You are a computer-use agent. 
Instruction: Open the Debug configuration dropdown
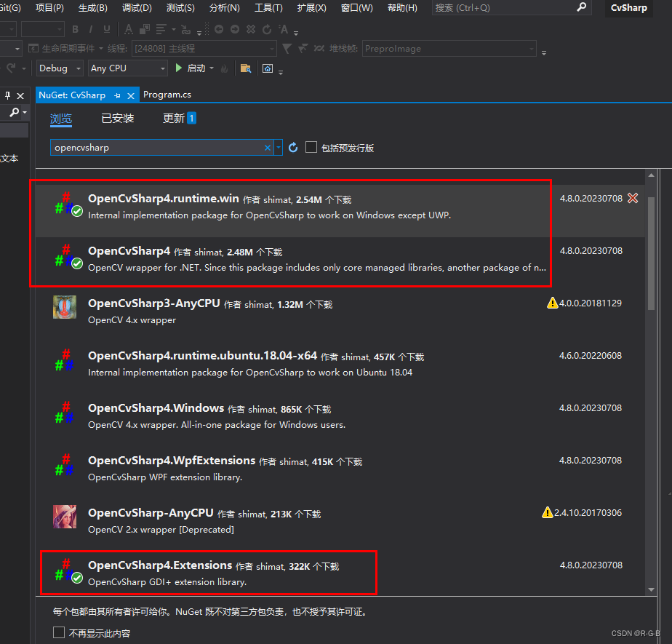click(x=59, y=68)
